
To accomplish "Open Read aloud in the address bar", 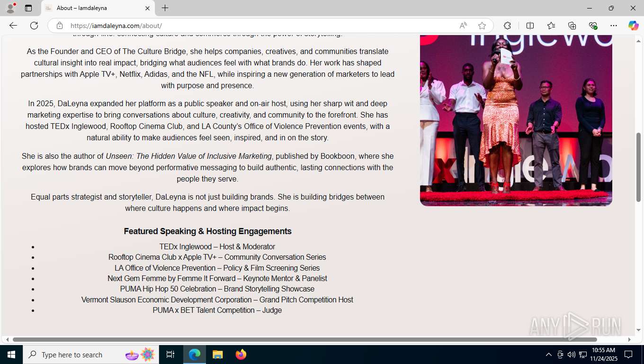I will click(463, 26).
